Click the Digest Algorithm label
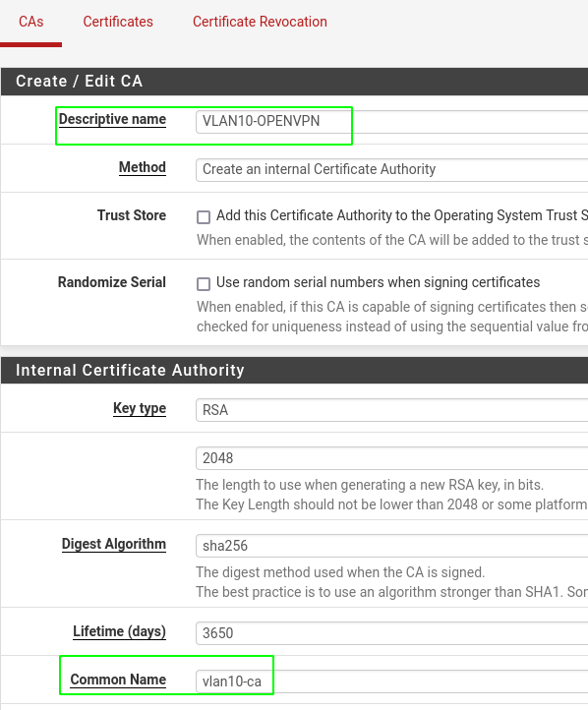The height and width of the screenshot is (710, 588). pyautogui.click(x=114, y=544)
